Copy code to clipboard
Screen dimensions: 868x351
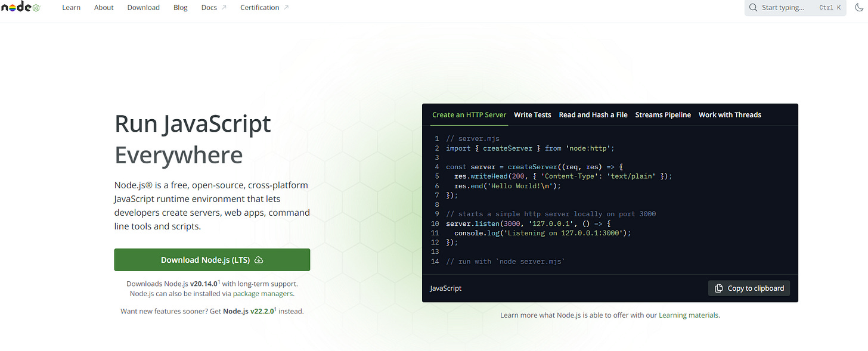tap(749, 288)
